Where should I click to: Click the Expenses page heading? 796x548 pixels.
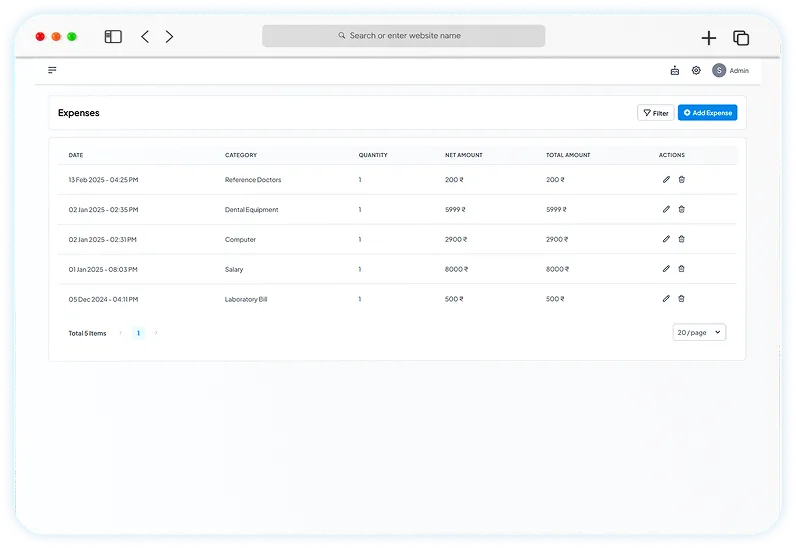click(79, 113)
